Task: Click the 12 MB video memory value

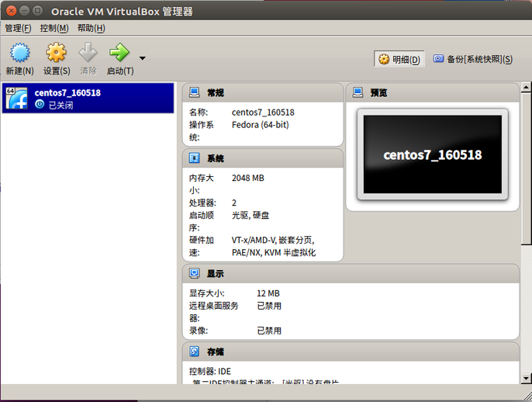Action: click(268, 293)
